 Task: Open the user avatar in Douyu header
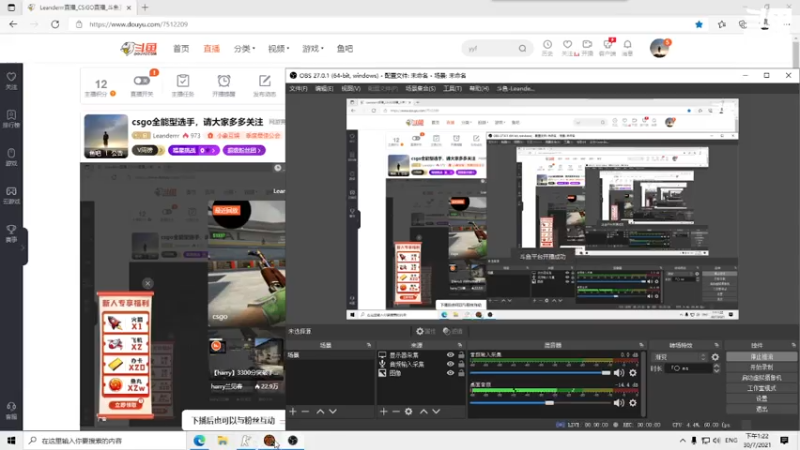(x=659, y=48)
